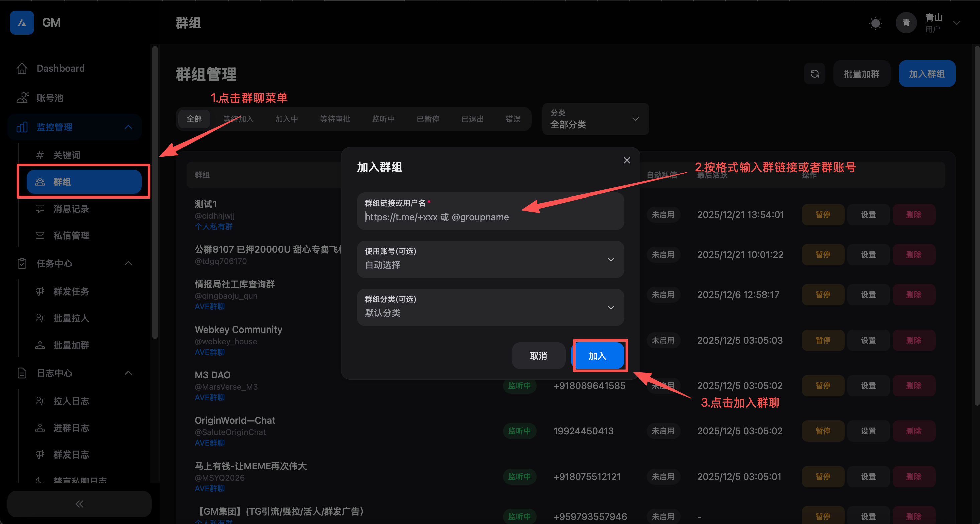Toggle theme with the sun icon
Screen dimensions: 980x524
pos(875,23)
